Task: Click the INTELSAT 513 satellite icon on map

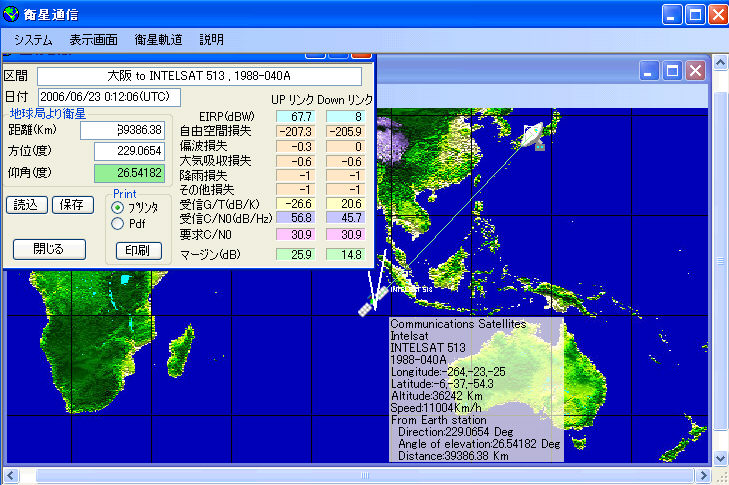Action: [372, 301]
